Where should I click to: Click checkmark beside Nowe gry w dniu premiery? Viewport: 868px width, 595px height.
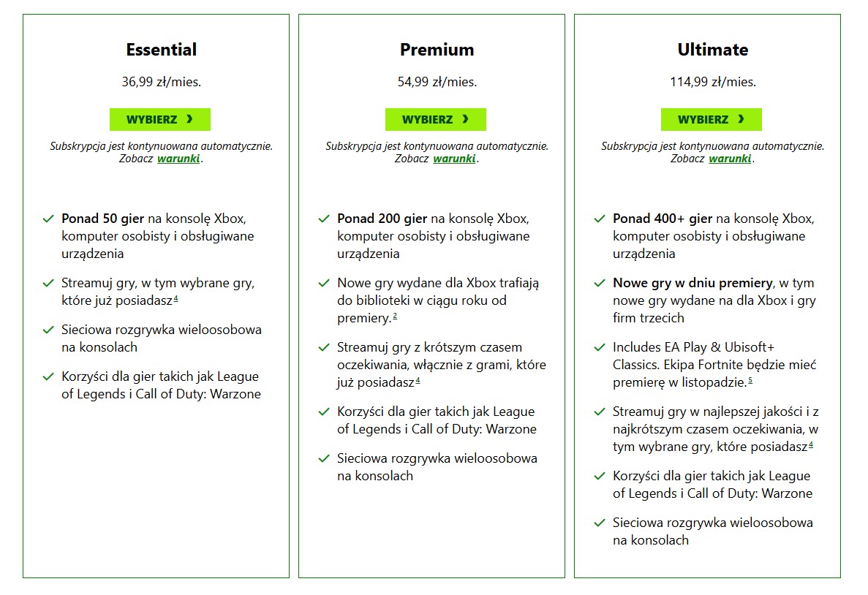point(600,283)
